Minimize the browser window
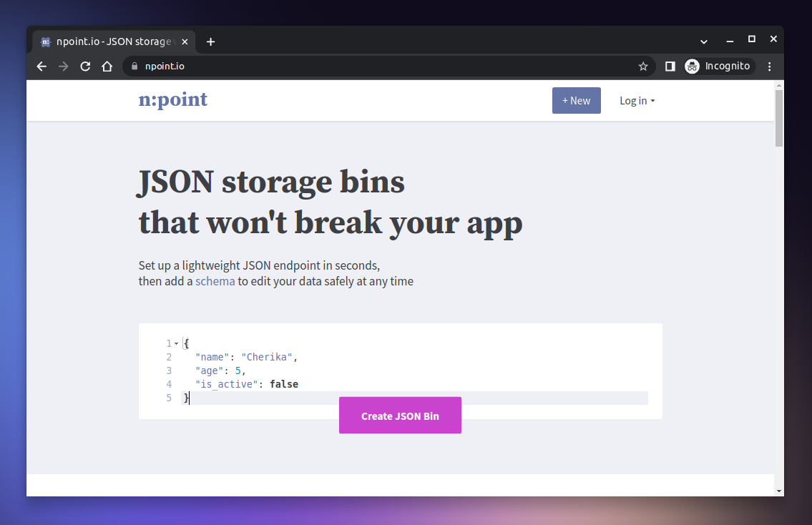This screenshot has width=812, height=525. pos(730,40)
